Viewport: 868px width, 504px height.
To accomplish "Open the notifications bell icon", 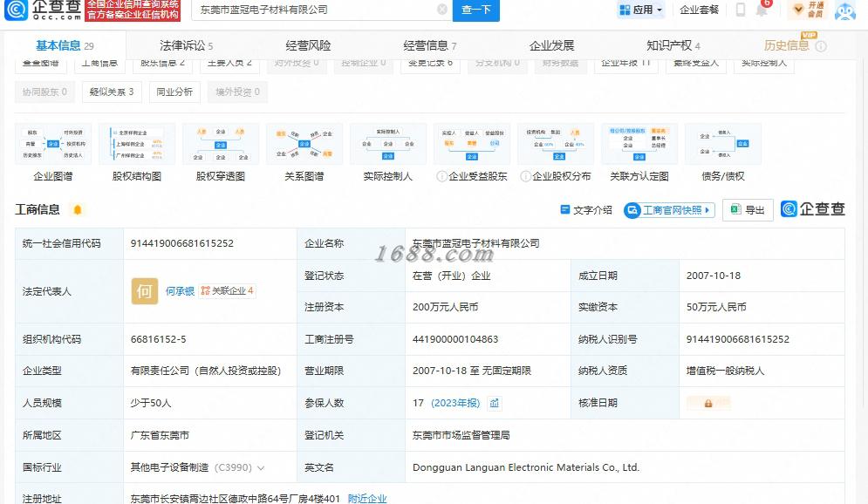I will pyautogui.click(x=762, y=10).
